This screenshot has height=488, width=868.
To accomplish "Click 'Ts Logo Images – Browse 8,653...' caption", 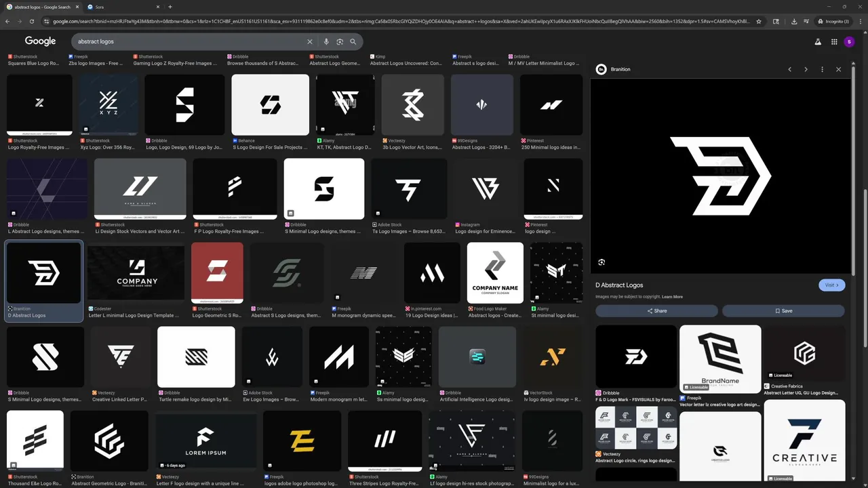I will [409, 231].
